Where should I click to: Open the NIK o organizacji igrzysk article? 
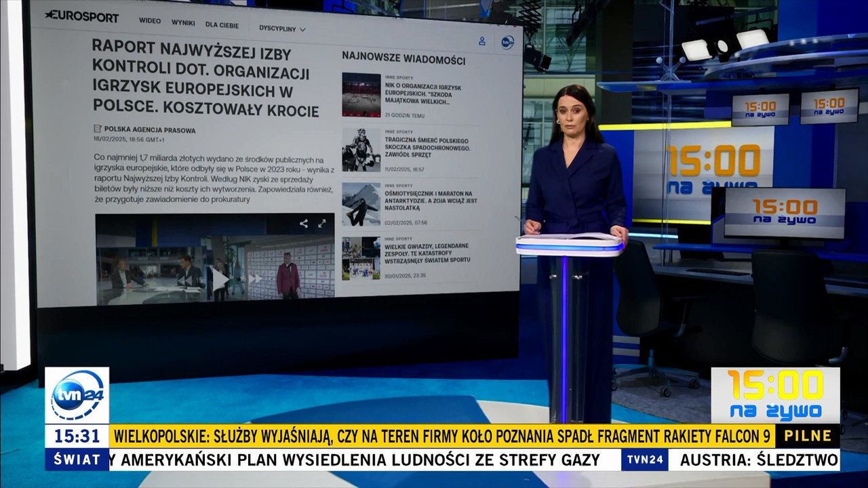coord(423,94)
